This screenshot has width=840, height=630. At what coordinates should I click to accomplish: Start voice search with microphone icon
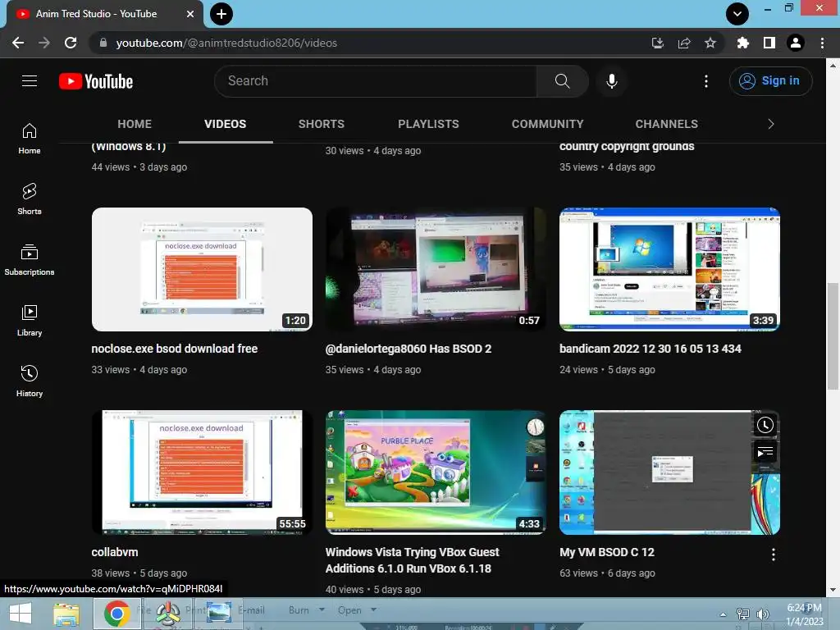tap(611, 81)
